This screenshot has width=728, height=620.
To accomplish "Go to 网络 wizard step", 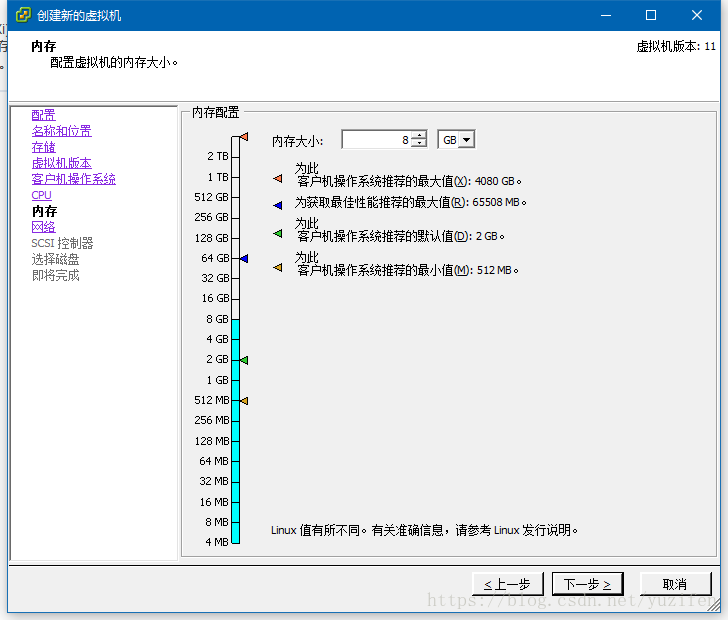I will [x=44, y=227].
